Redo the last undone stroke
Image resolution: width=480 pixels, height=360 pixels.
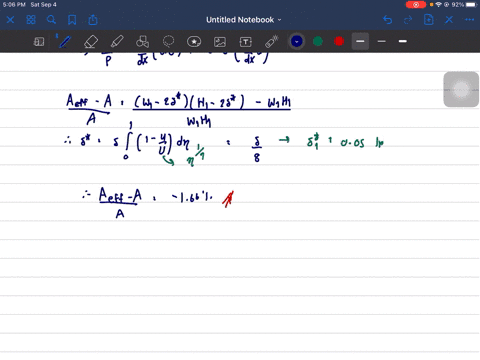coord(408,20)
